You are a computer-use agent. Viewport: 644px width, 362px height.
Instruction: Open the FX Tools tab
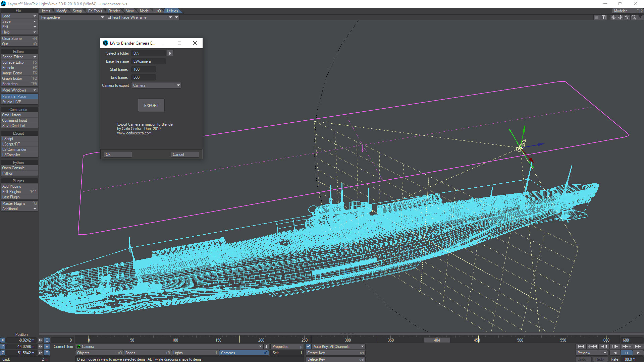point(95,11)
